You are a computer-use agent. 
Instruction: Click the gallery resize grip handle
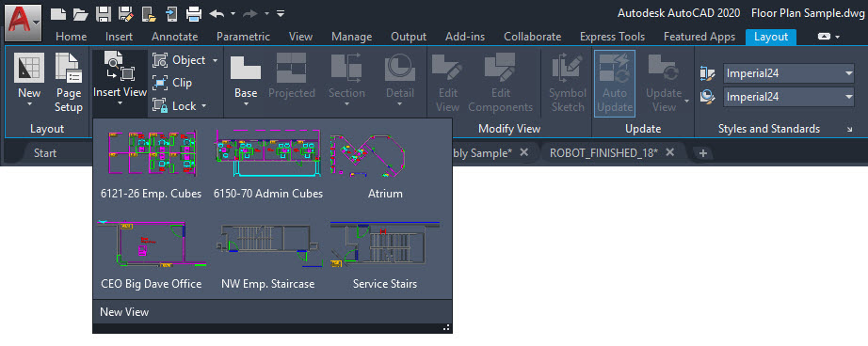click(446, 328)
